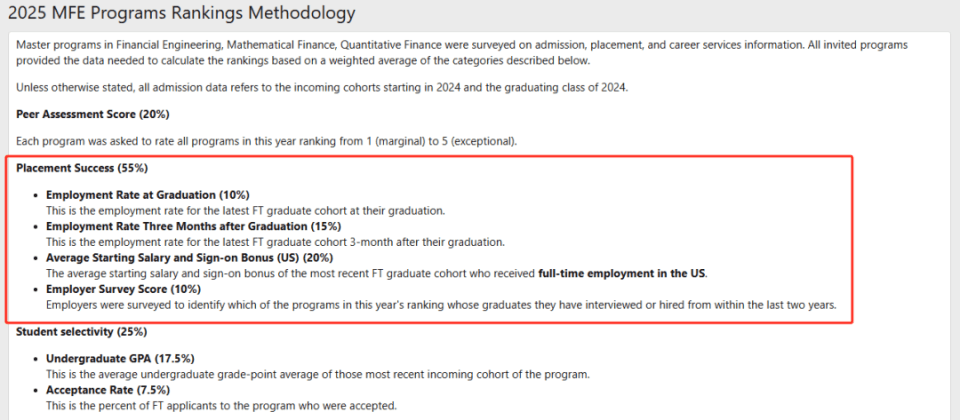The image size is (960, 420).
Task: Click the paragraph beginning "Master programs in Financial Engineering"
Action: pos(462,52)
